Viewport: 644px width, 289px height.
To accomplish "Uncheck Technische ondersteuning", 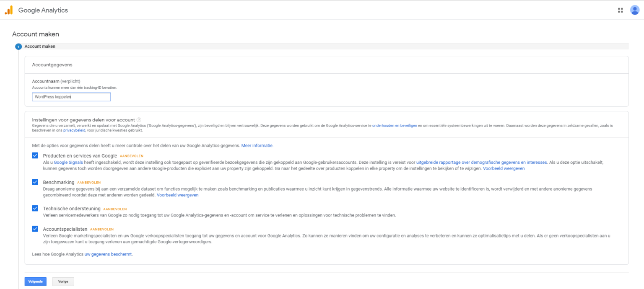I will 35,208.
